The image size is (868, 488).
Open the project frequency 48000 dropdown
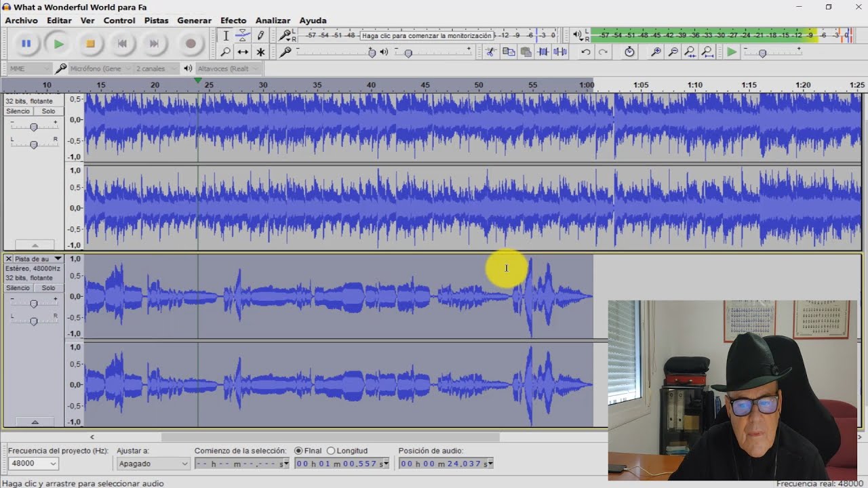(33, 464)
